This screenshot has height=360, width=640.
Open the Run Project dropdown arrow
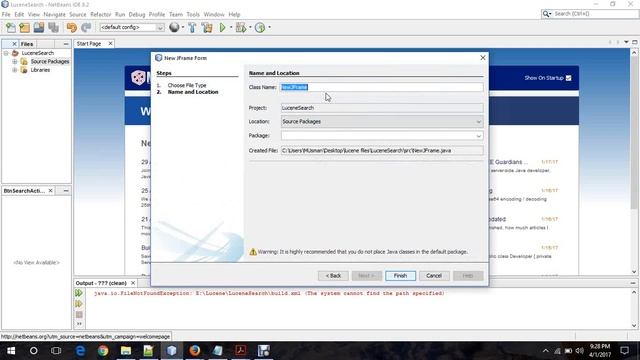pyautogui.click(x=231, y=27)
